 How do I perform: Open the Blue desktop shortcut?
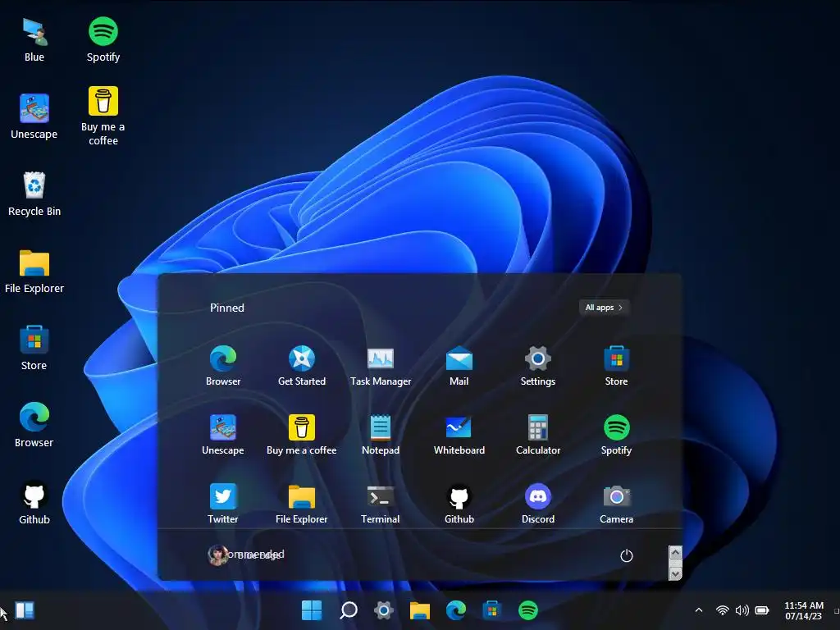pyautogui.click(x=34, y=40)
